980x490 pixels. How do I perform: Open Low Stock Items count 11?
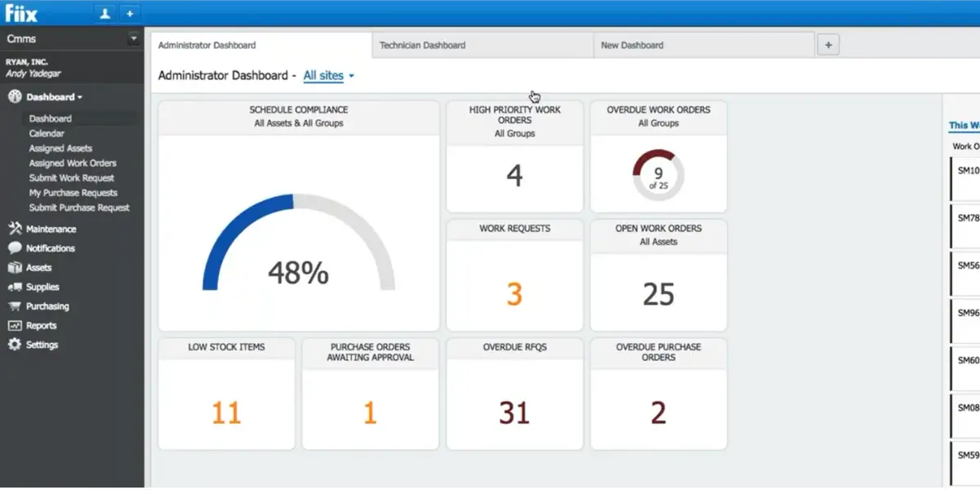[x=226, y=413]
